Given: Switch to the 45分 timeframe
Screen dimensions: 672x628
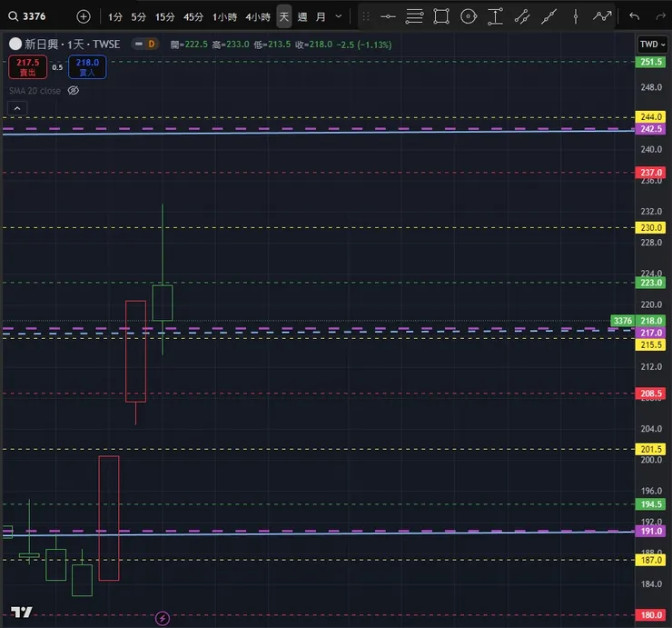Looking at the screenshot, I should click(193, 17).
